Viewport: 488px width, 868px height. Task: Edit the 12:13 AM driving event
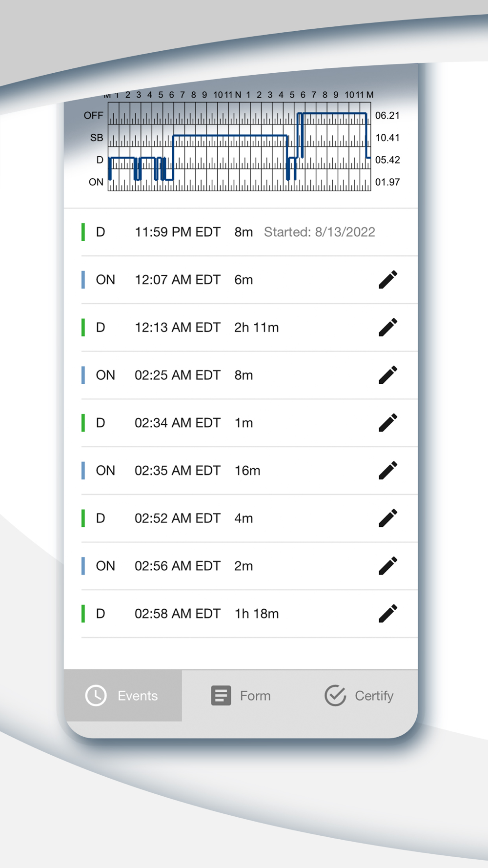point(388,328)
